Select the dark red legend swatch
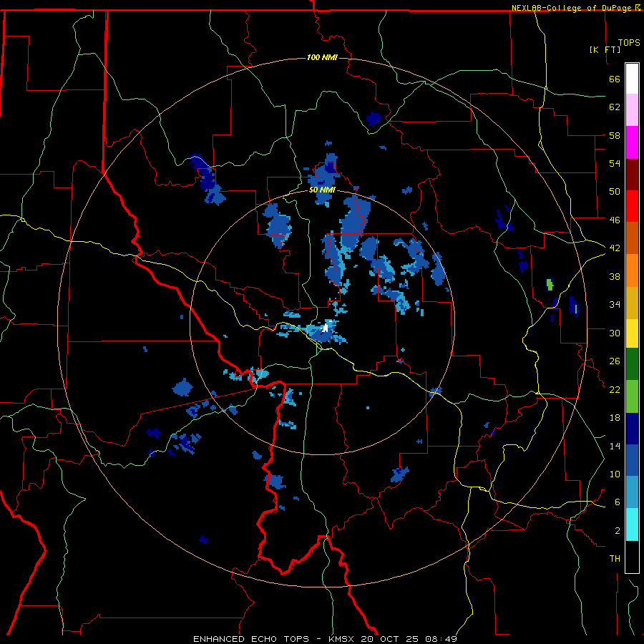The image size is (644, 644). tap(632, 175)
